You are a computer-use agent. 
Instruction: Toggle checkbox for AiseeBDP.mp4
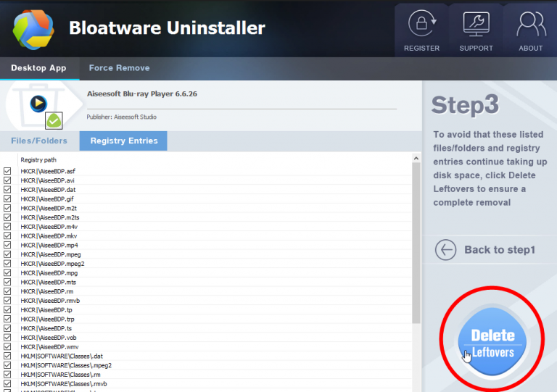pyautogui.click(x=7, y=245)
